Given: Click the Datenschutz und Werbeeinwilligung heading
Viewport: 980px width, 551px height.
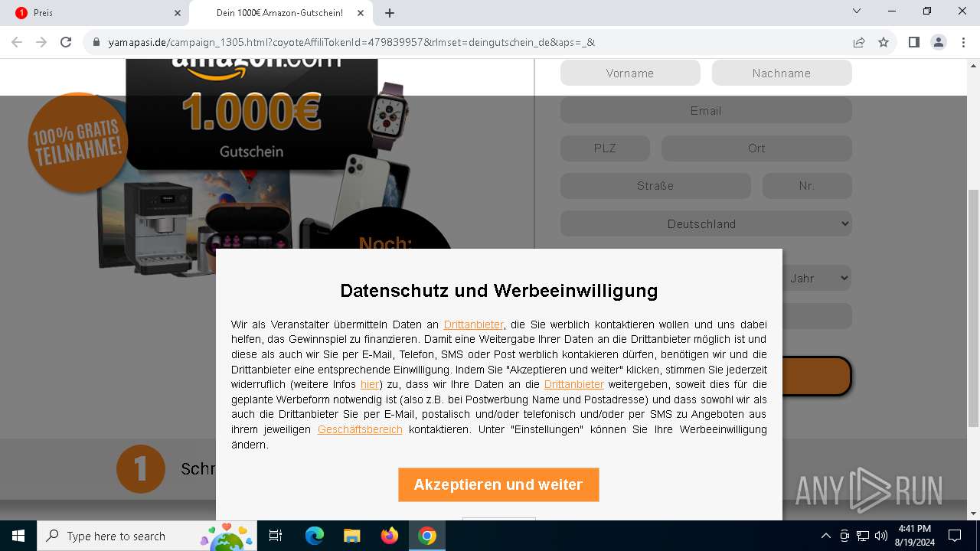Looking at the screenshot, I should click(x=498, y=291).
